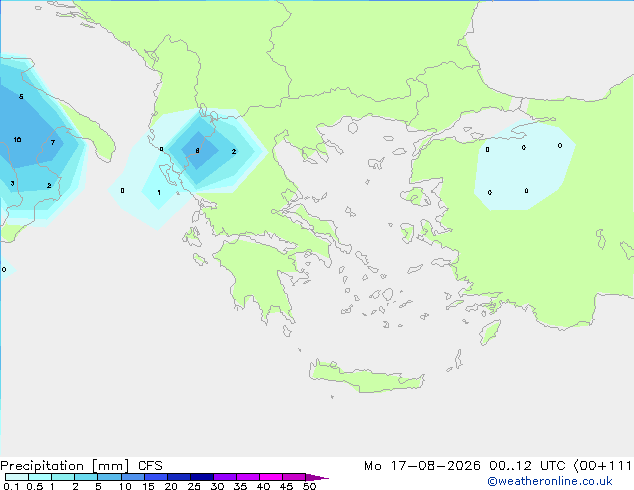Screen dimensions: 634x490
Task: Pick the 5–10 mm light blue legend swatch
Action: point(109,477)
